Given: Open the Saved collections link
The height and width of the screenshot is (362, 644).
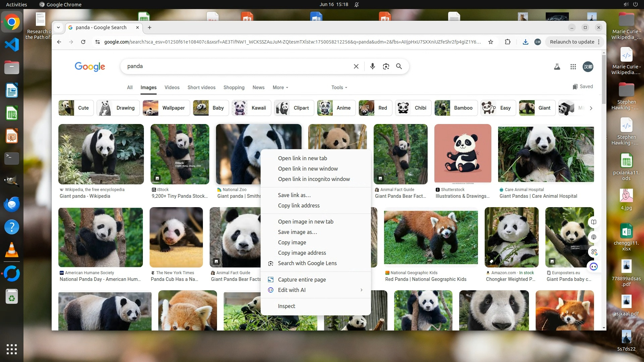Looking at the screenshot, I should pos(583,86).
